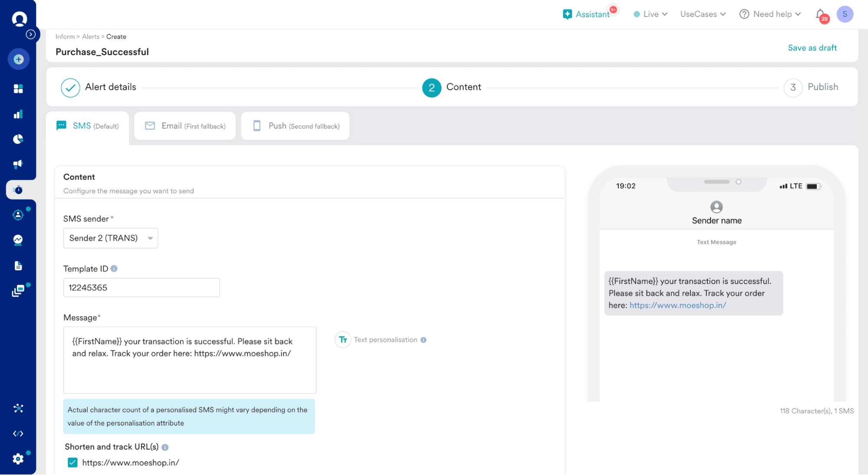Open the SMS sender dropdown
Viewport: 868px width, 475px height.
pos(110,238)
